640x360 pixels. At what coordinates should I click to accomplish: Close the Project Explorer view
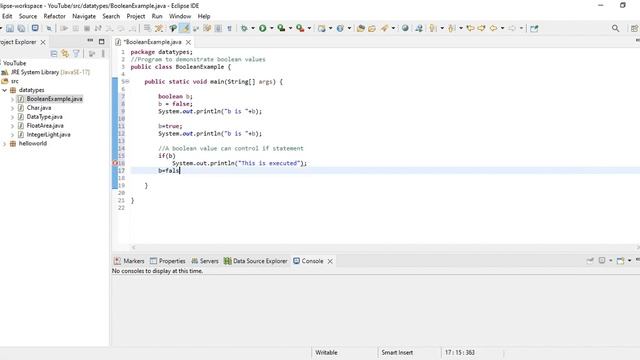[x=43, y=42]
